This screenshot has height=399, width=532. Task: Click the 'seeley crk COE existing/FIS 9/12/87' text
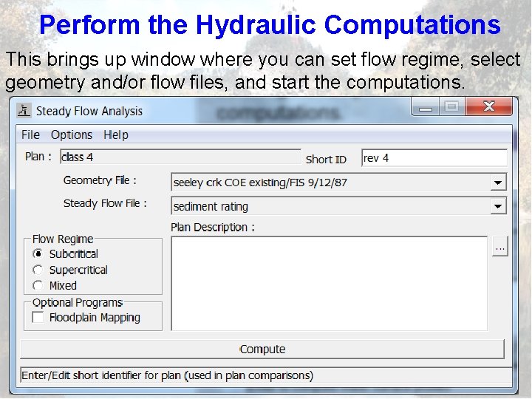pos(260,183)
